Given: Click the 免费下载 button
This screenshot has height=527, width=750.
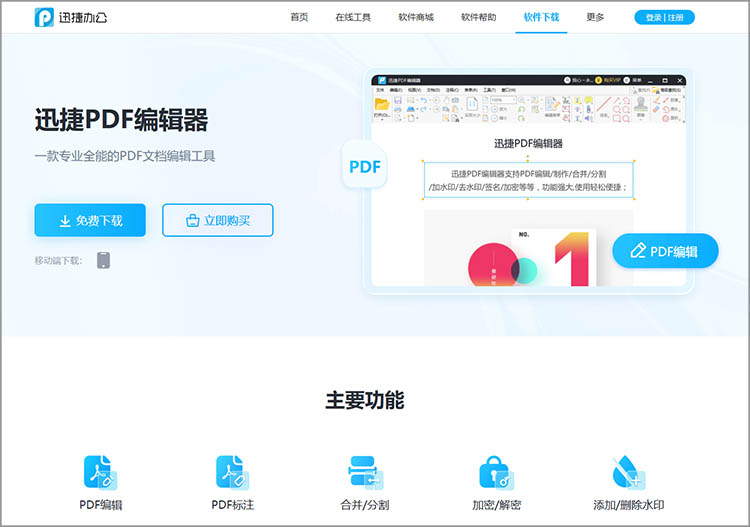Looking at the screenshot, I should point(90,220).
